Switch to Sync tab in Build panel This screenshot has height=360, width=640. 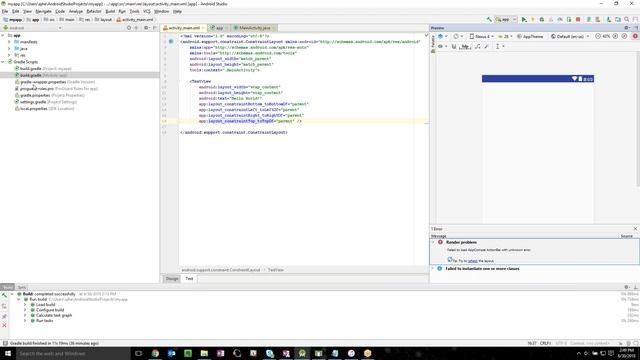(22, 287)
